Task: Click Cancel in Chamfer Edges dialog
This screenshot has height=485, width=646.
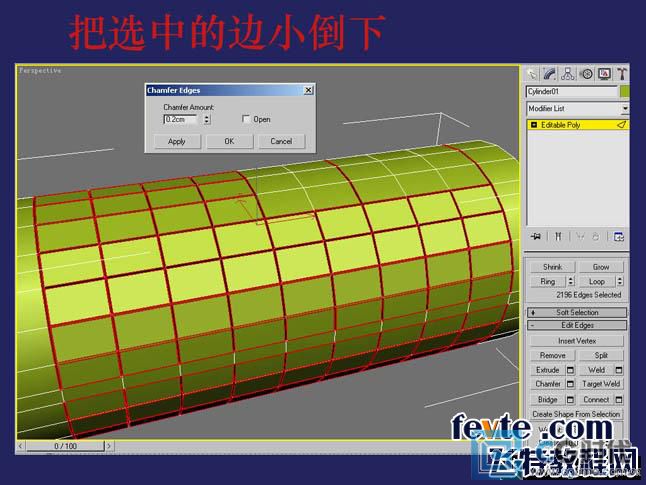Action: 282,141
